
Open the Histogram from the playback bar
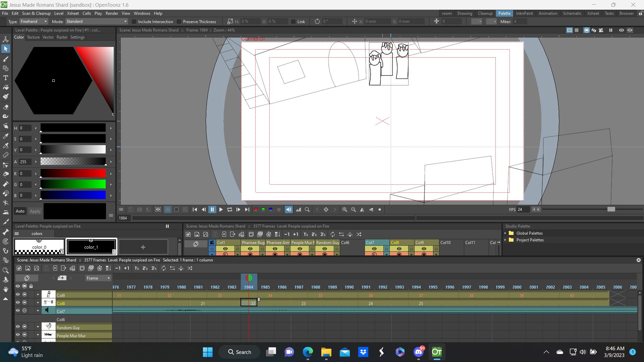298,209
